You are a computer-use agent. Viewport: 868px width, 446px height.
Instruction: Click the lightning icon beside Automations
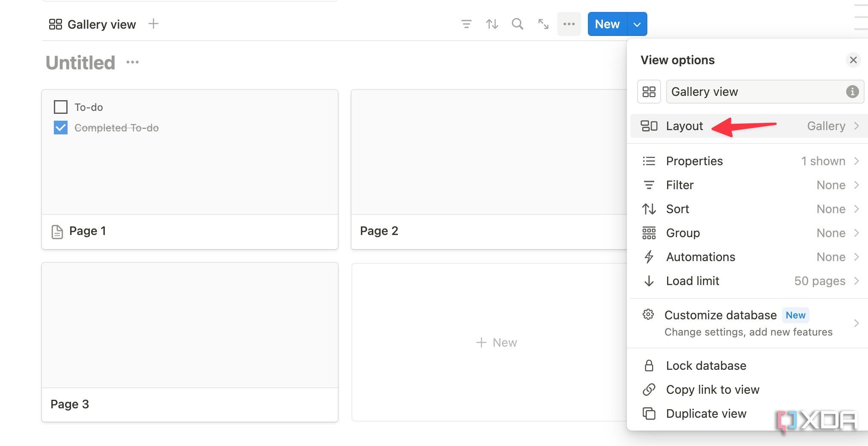[649, 257]
